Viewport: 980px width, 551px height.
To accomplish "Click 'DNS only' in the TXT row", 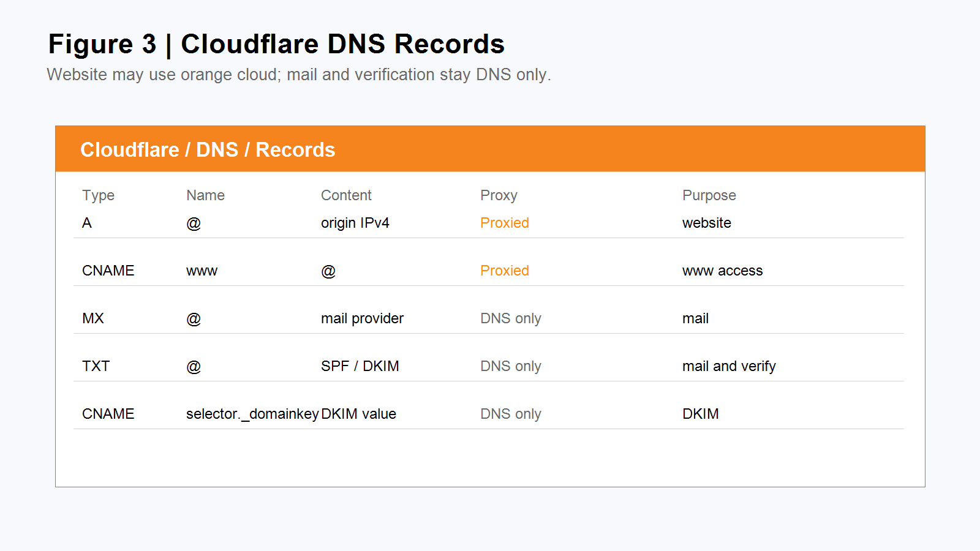I will point(511,366).
